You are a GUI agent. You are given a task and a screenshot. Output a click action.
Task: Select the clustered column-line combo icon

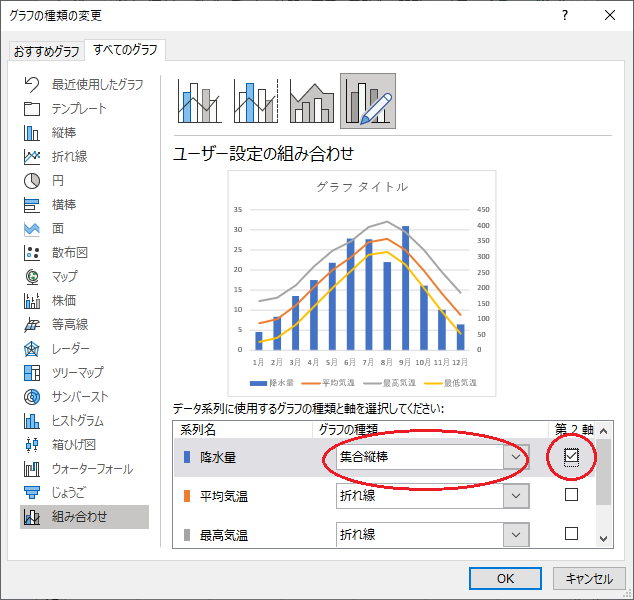click(199, 101)
